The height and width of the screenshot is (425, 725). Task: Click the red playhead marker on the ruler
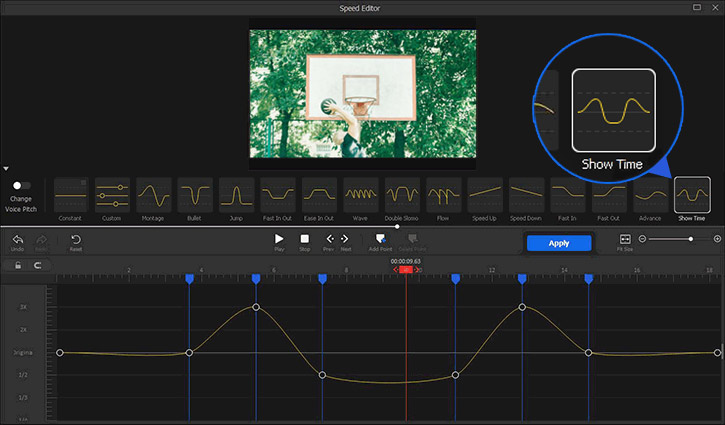click(405, 270)
